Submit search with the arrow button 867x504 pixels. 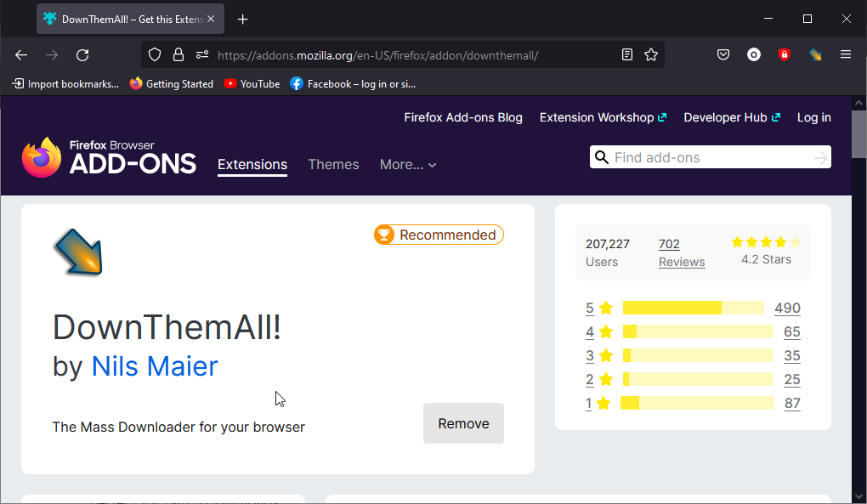pos(820,158)
